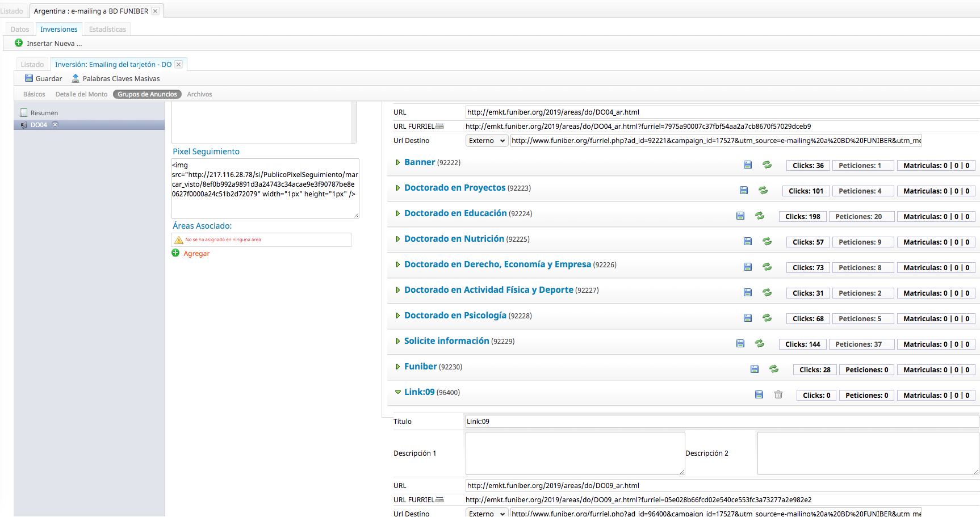Open the Archivos sub-tab
980x517 pixels.
(199, 94)
